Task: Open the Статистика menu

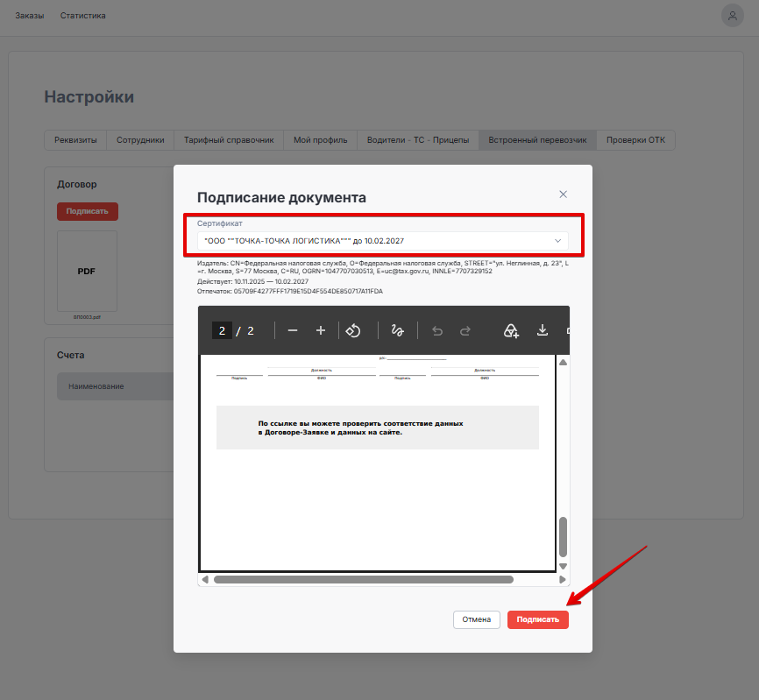Action: 82,16
